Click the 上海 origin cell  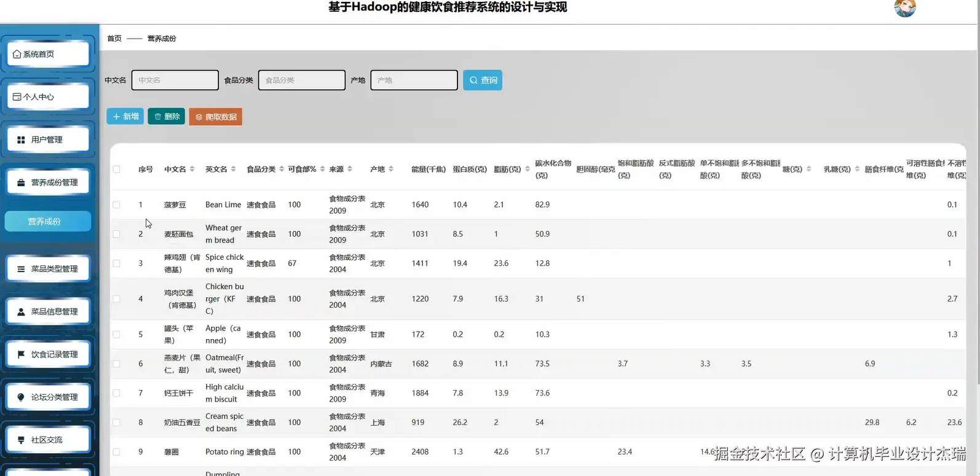pos(377,423)
